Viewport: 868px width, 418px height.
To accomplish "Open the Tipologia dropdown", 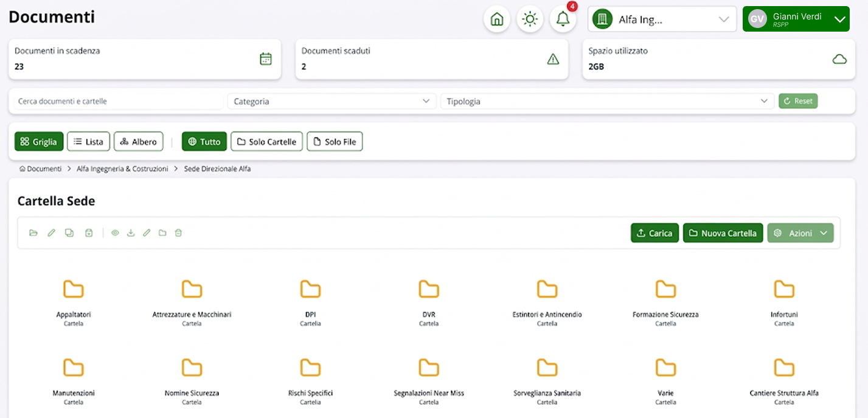I will point(607,102).
